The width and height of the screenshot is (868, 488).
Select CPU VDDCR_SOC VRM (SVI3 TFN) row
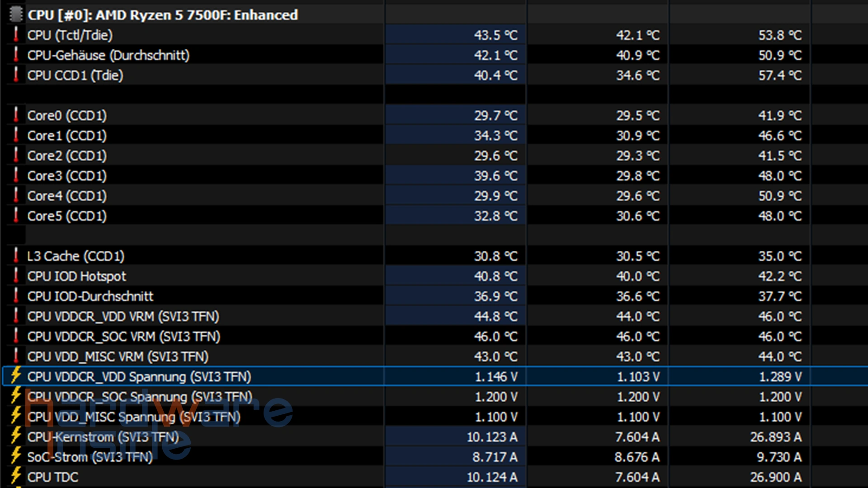click(x=123, y=336)
